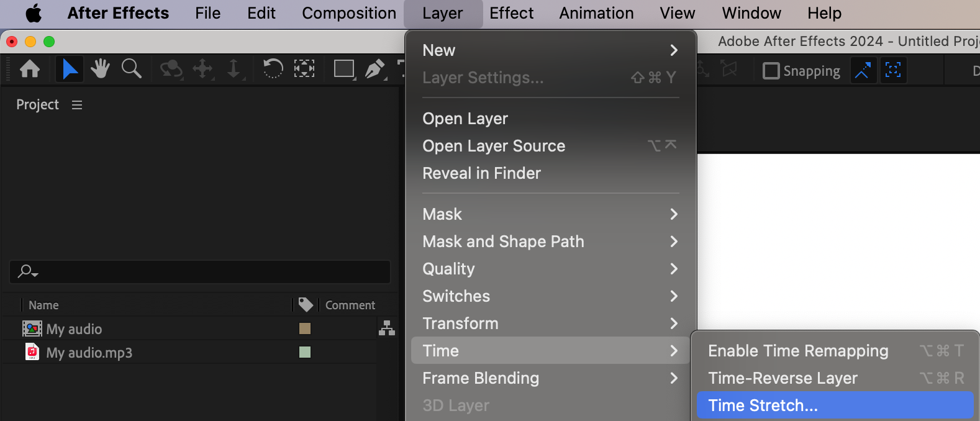Open the File menu

pyautogui.click(x=207, y=13)
